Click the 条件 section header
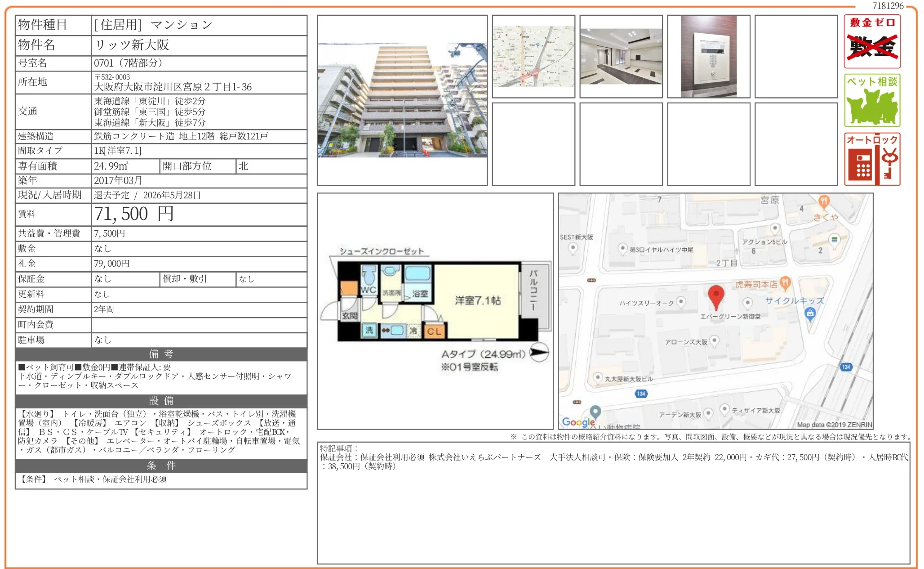Image resolution: width=924 pixels, height=569 pixels. [x=161, y=466]
